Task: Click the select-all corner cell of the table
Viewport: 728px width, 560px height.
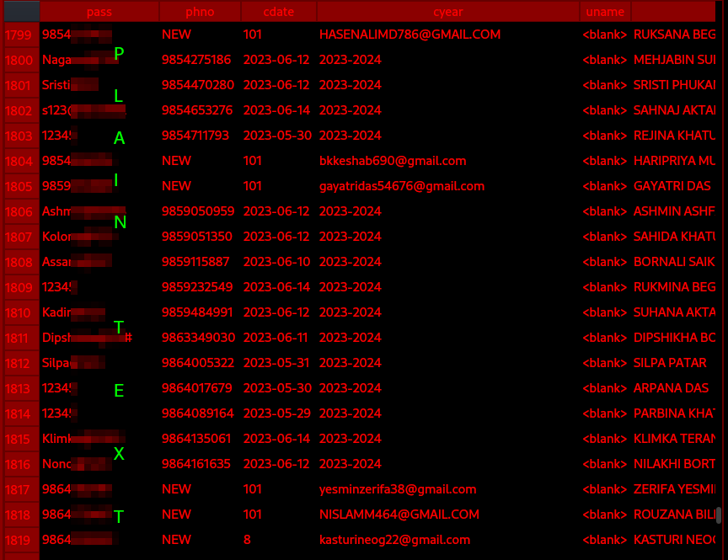Action: (20, 12)
